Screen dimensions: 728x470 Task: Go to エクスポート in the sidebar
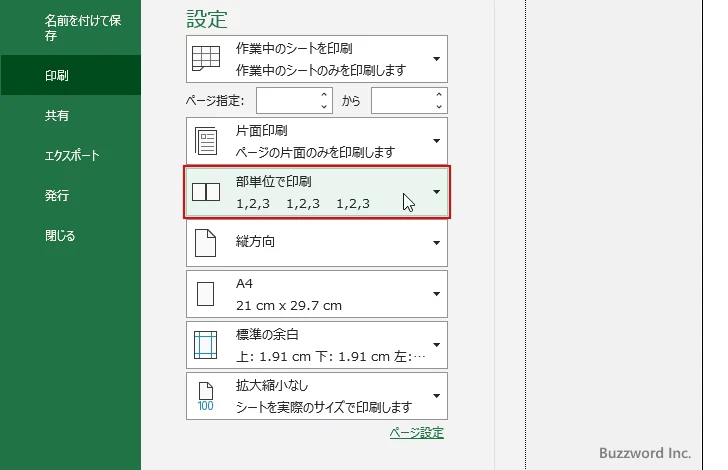(x=72, y=155)
